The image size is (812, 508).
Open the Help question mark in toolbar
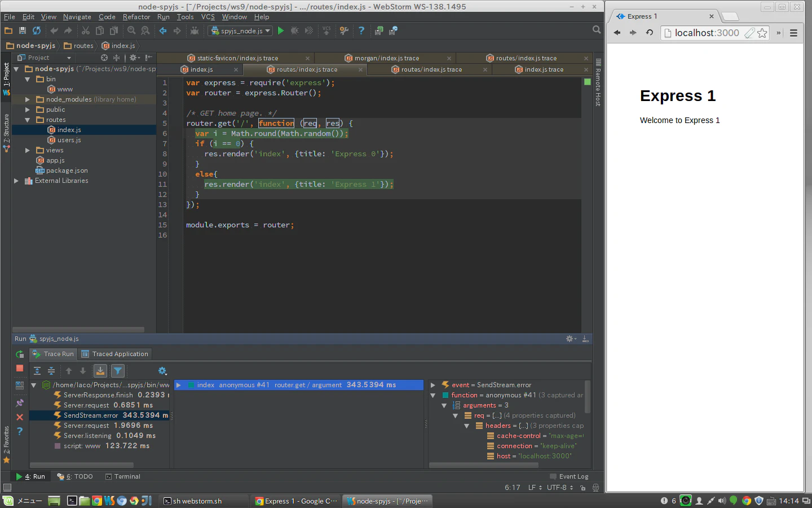pos(361,30)
